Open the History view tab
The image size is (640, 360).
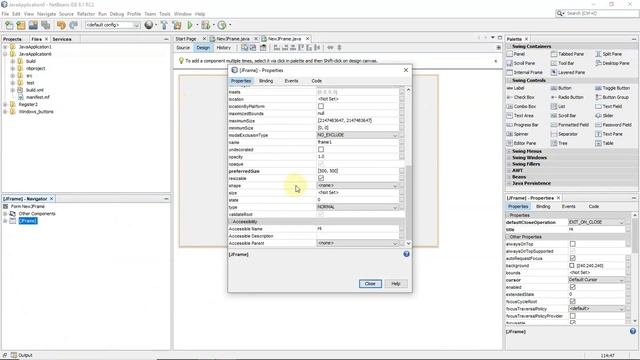tap(224, 48)
